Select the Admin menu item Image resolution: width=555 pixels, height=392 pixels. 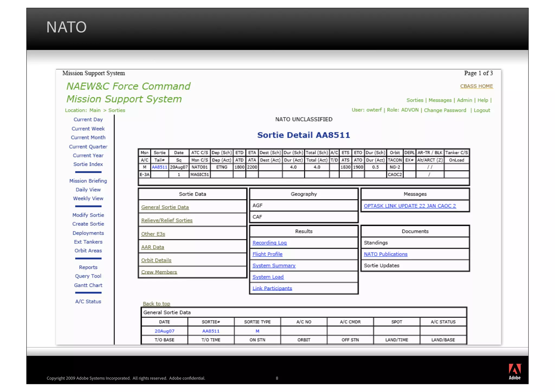click(464, 100)
